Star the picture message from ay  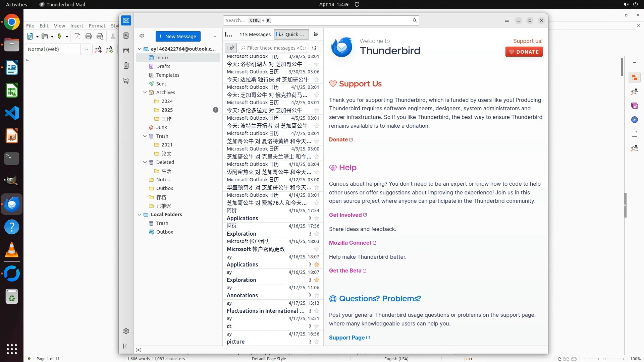coord(317,342)
